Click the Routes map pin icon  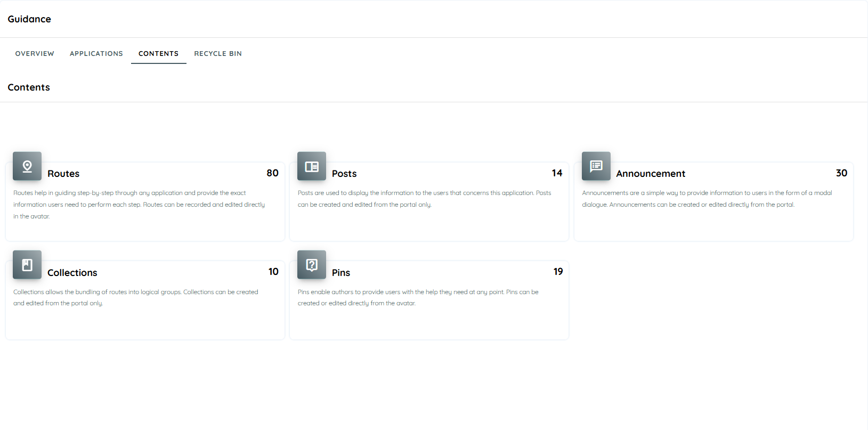tap(27, 166)
